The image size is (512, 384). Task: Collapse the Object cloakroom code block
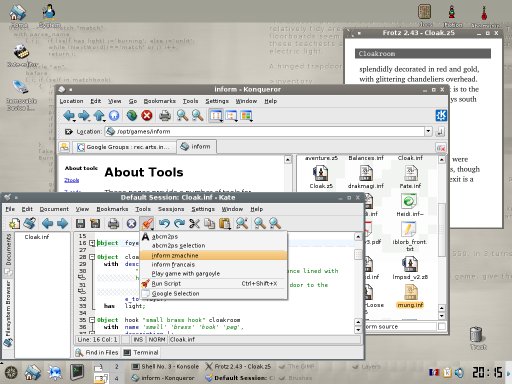pos(92,257)
